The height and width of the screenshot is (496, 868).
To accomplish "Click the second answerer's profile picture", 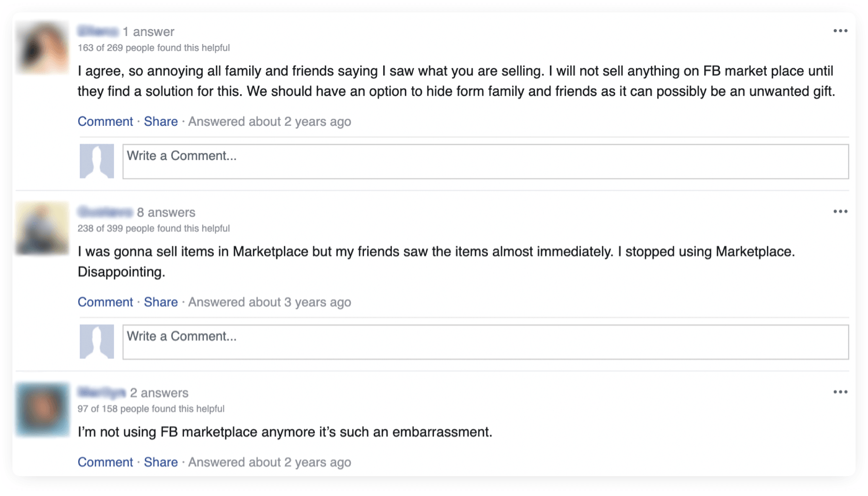I will tap(42, 228).
